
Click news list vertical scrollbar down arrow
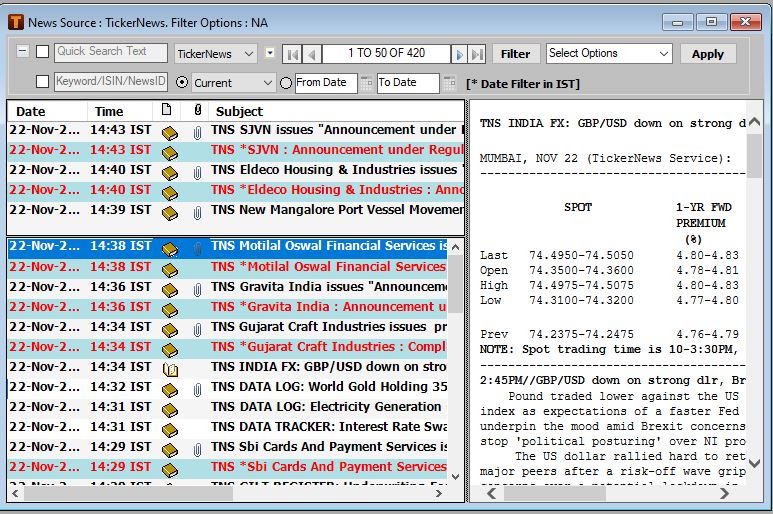point(456,476)
